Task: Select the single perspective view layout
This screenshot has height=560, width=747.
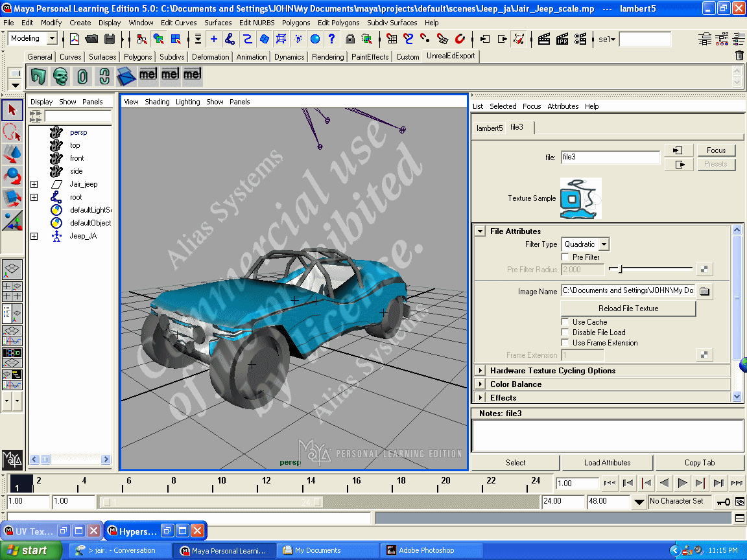Action: 12,270
